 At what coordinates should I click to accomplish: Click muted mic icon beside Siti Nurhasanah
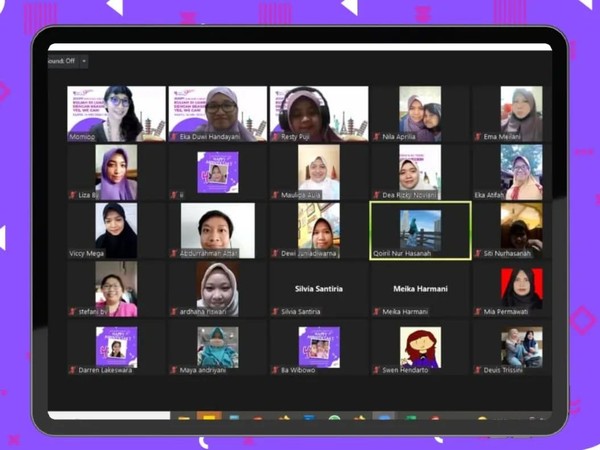[x=478, y=253]
